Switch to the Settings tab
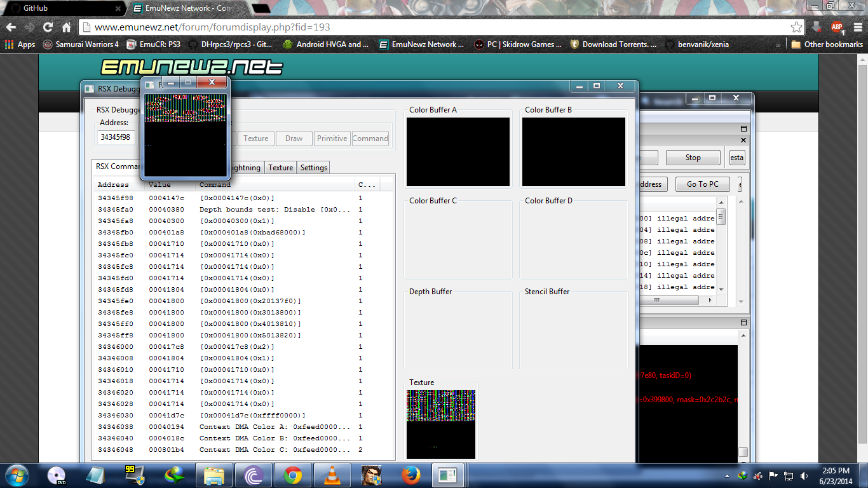Screen dimensions: 868x488 click(x=313, y=168)
